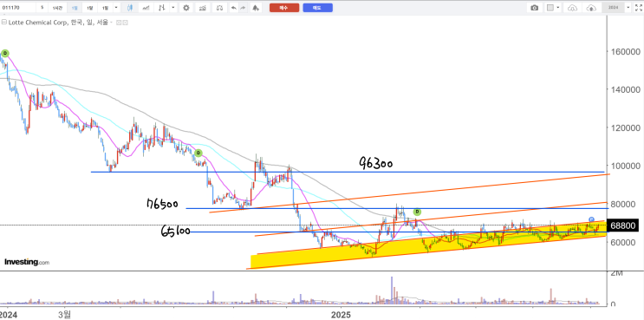
Task: Select the highlighted daily interval button
Action: click(74, 8)
